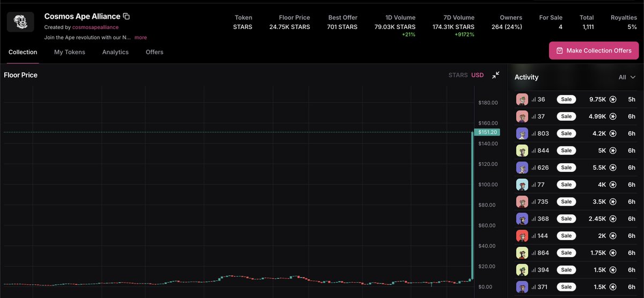The image size is (644, 298).
Task: Open the Cosmos Ape Alliance collection avatar
Action: (x=20, y=22)
